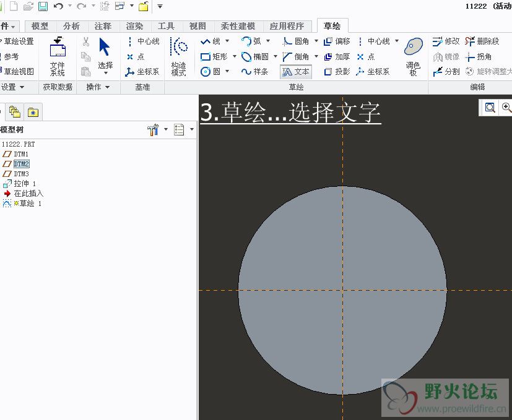Select the 椭圆 ellipse tool
Screen dimensions: 512x420
coord(255,56)
